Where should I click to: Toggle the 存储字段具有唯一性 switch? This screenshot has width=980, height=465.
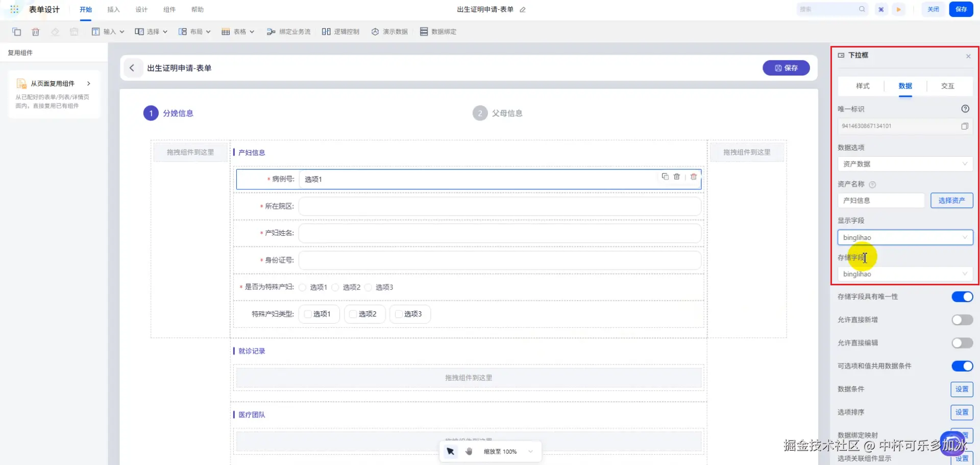pos(962,297)
